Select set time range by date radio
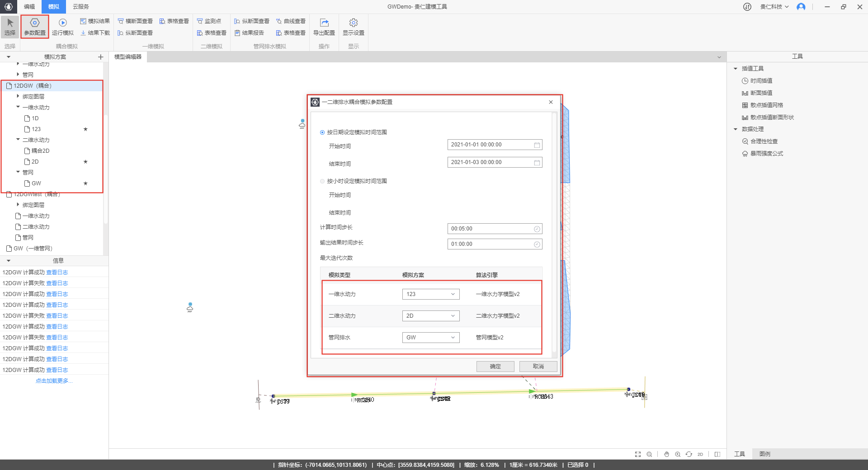The image size is (868, 470). pos(322,132)
